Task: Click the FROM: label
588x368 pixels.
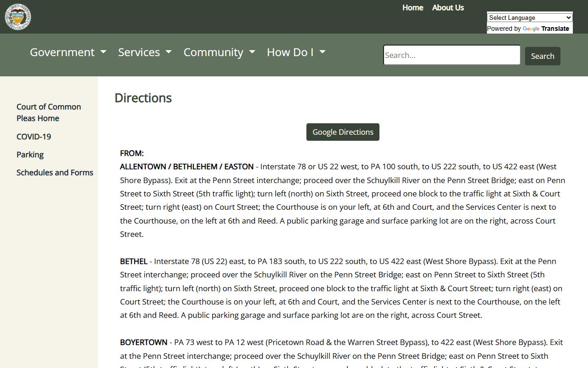Action: tap(132, 153)
